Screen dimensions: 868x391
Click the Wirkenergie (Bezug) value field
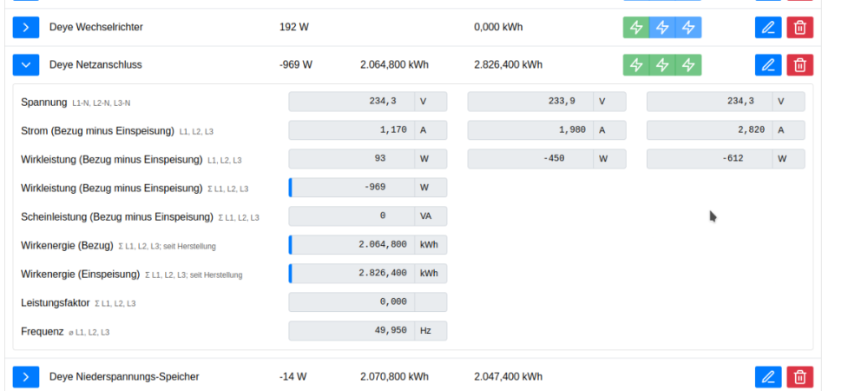pos(352,245)
